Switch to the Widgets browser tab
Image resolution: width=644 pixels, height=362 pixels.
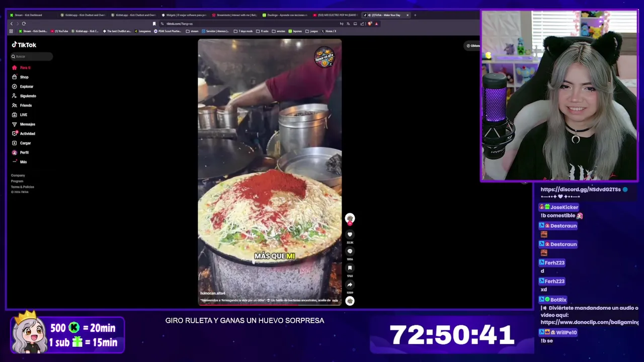[184, 15]
